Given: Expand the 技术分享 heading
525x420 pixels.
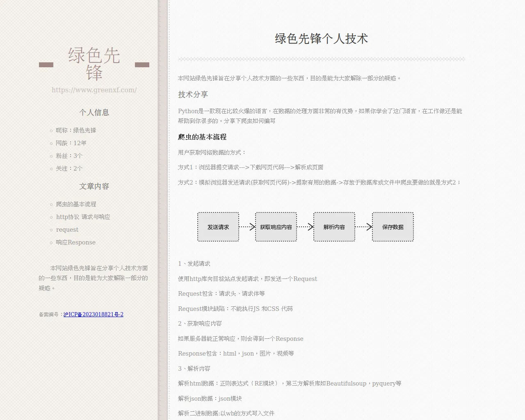Looking at the screenshot, I should coord(193,94).
